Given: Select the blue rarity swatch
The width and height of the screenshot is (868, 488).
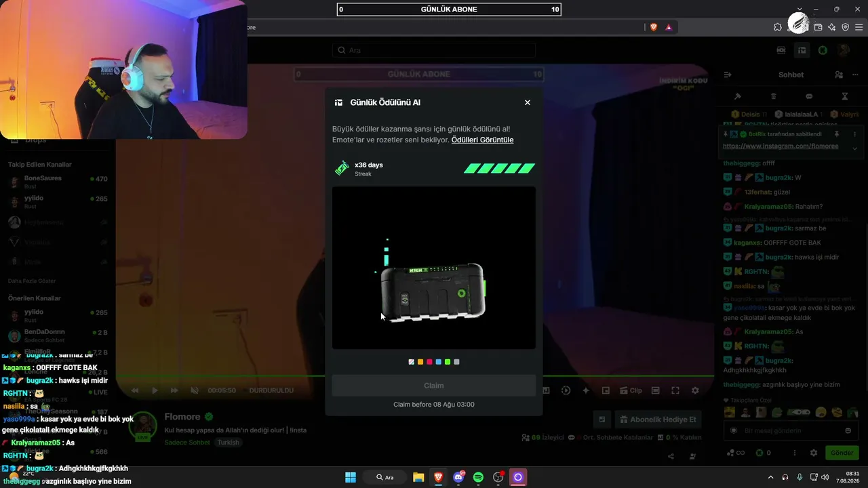Looking at the screenshot, I should point(439,362).
